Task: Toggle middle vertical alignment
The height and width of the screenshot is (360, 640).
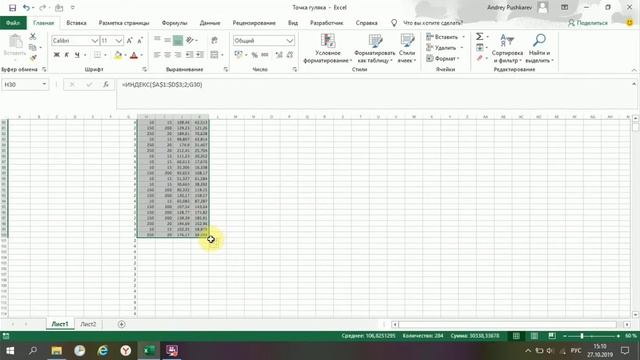Action: [x=167, y=40]
